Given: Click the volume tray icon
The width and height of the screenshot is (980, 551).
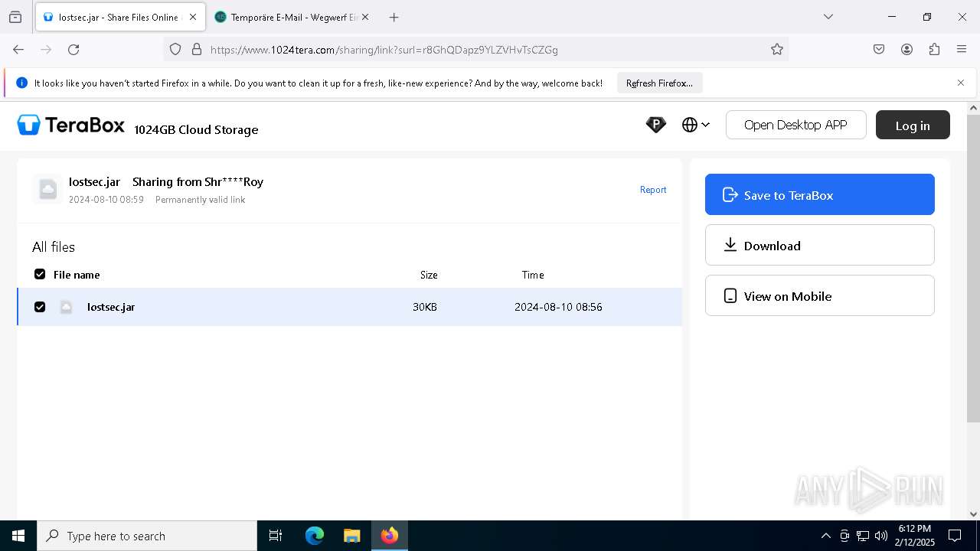Looking at the screenshot, I should coord(881,536).
